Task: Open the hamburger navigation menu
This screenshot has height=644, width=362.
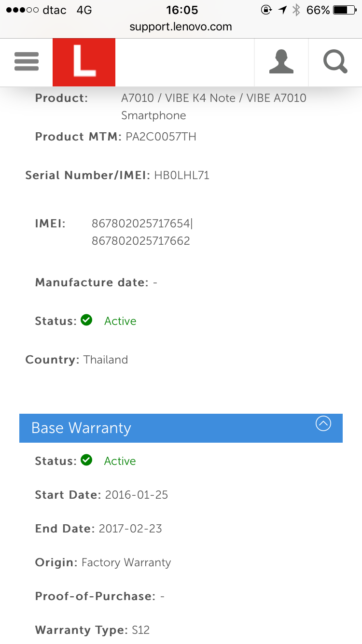Action: point(27,62)
